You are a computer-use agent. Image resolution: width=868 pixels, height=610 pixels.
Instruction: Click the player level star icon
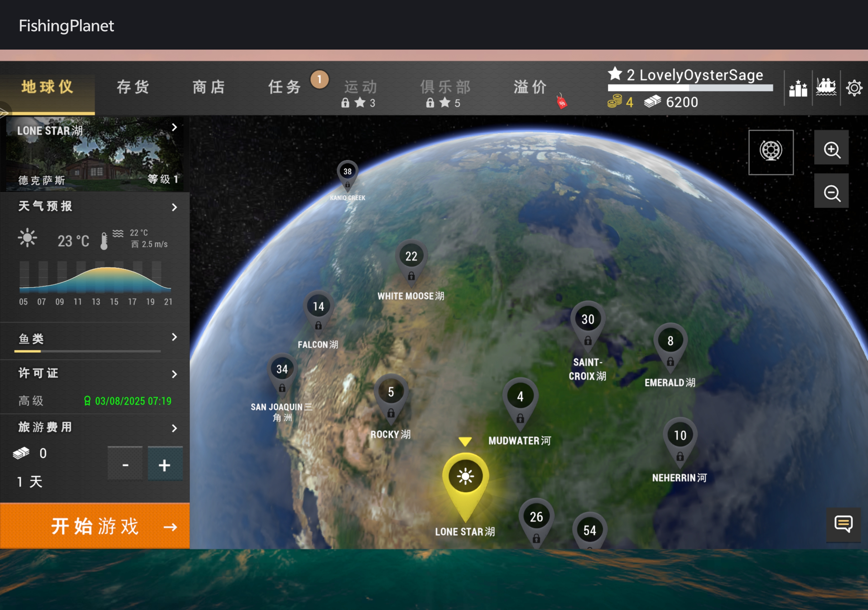(615, 74)
